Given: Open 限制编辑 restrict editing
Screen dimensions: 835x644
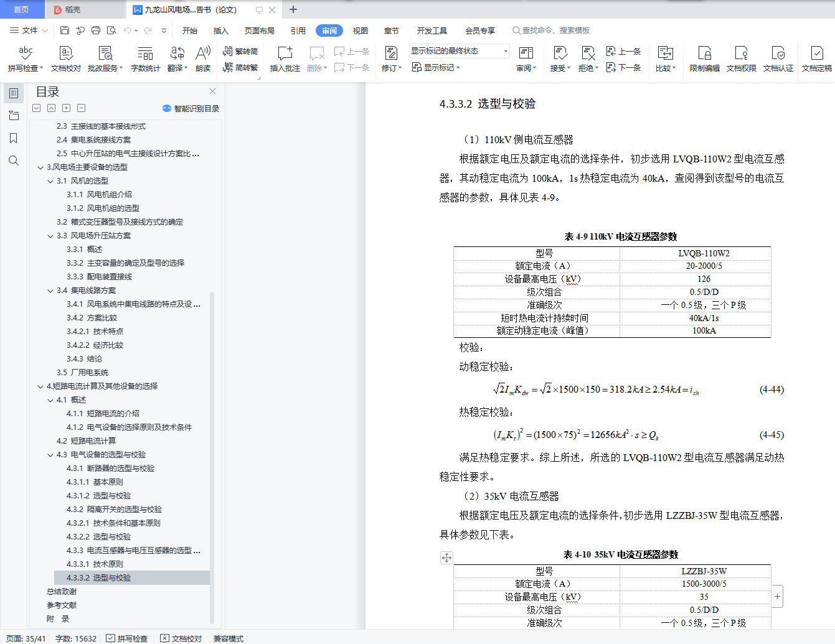Looking at the screenshot, I should [x=704, y=59].
